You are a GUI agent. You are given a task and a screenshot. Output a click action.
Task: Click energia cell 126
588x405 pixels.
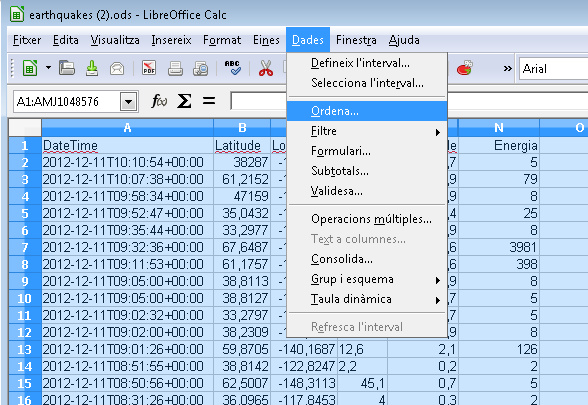[499, 350]
